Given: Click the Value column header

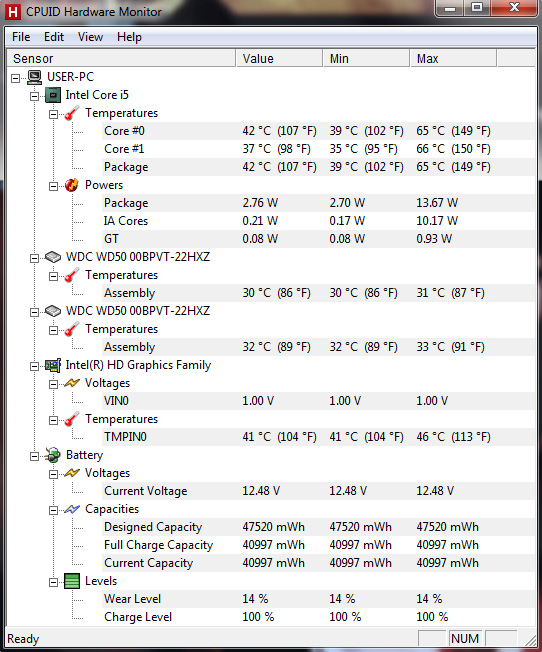Looking at the screenshot, I should [x=280, y=59].
